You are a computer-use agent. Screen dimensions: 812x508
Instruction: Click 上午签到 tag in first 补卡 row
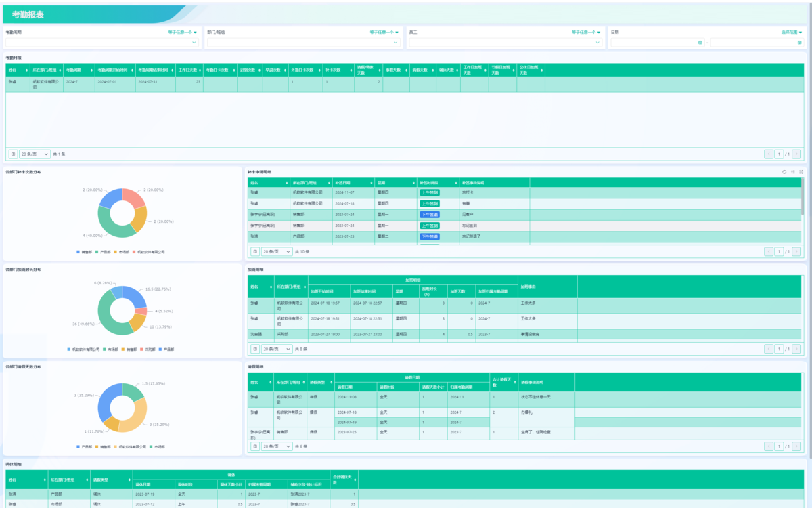pos(429,192)
